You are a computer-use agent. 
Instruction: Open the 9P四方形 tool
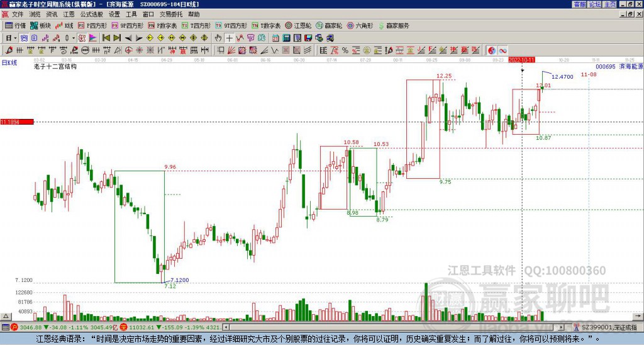point(127,25)
